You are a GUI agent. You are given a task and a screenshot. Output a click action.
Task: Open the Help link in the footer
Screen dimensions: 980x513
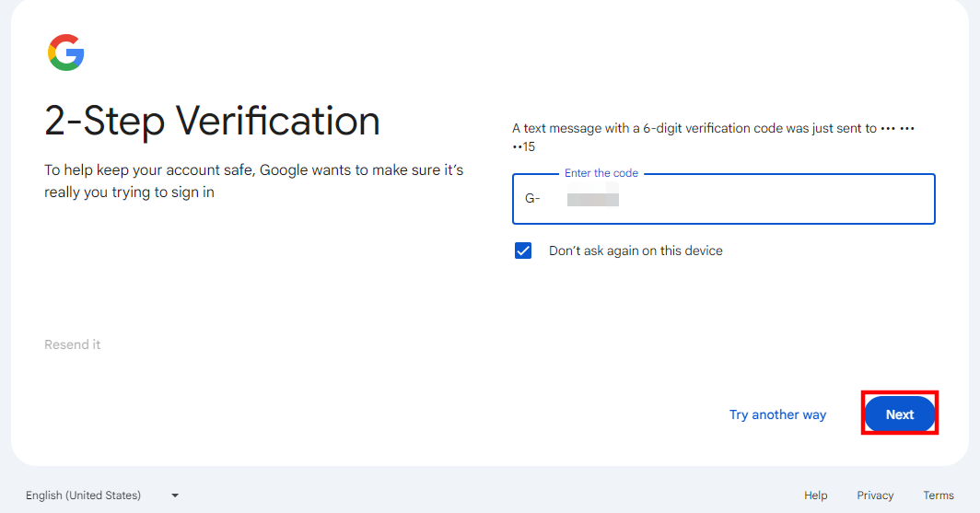(x=815, y=496)
